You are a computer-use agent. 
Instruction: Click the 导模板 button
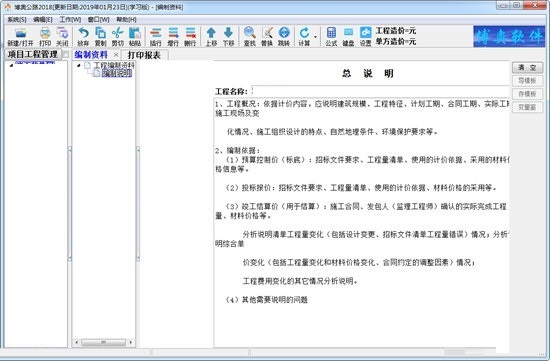[527, 81]
